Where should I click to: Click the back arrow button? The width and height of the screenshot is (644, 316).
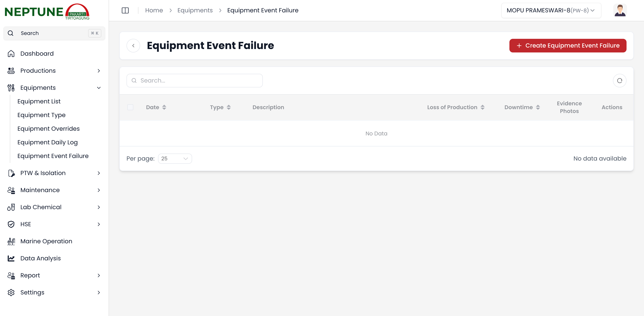pos(133,46)
